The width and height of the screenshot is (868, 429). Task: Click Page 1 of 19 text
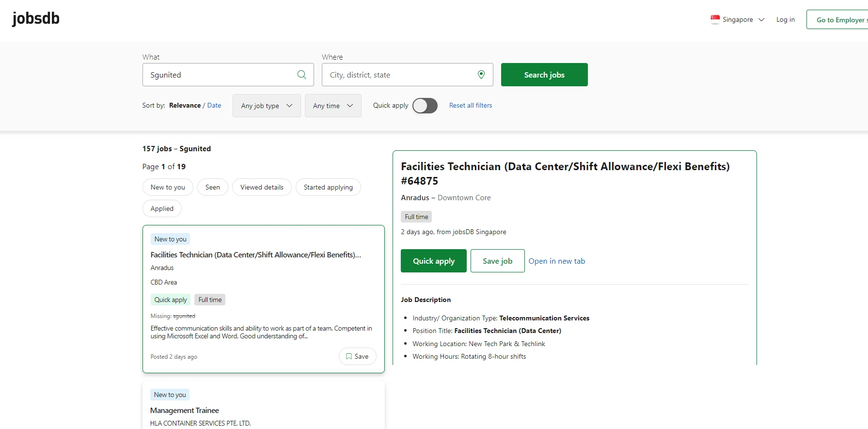pos(164,166)
